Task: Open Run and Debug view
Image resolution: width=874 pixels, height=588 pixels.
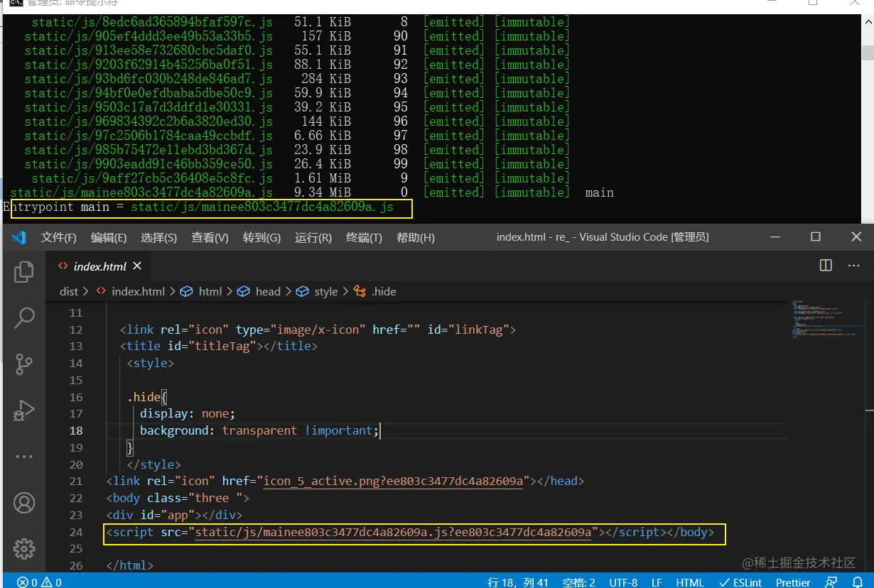Action: pyautogui.click(x=24, y=410)
